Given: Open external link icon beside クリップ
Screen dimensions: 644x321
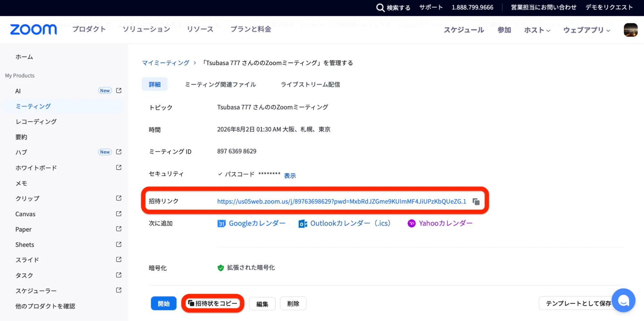Looking at the screenshot, I should coord(119,198).
